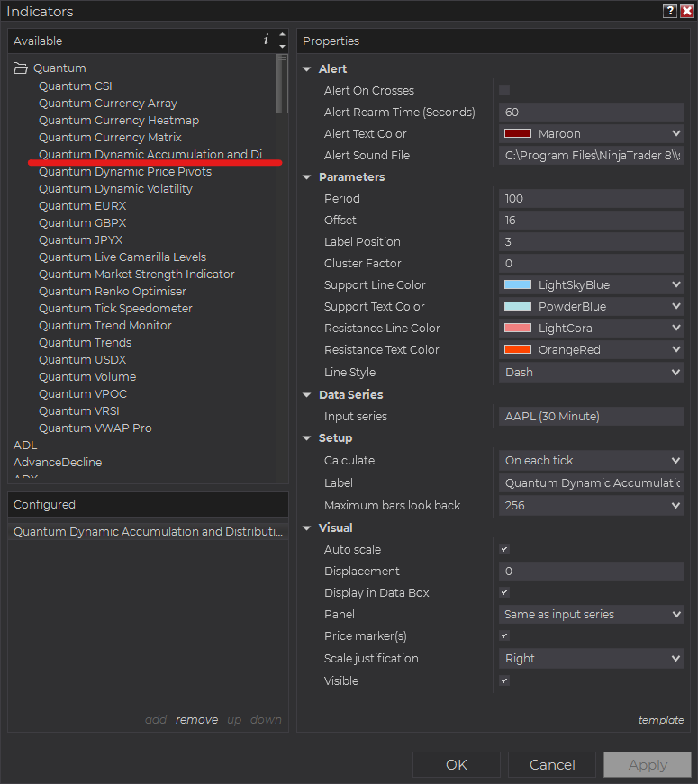Screen dimensions: 698x784
Task: Toggle Display in Data Box checkbox
Action: pyautogui.click(x=504, y=592)
